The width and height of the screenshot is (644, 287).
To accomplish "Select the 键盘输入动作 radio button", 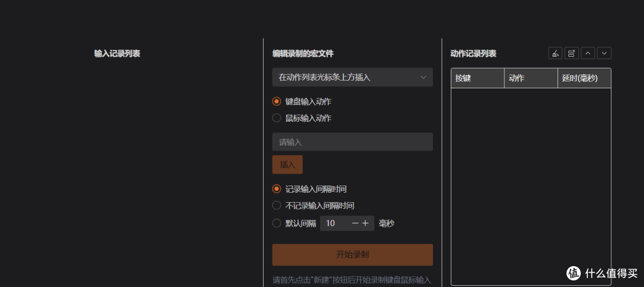I will 277,101.
